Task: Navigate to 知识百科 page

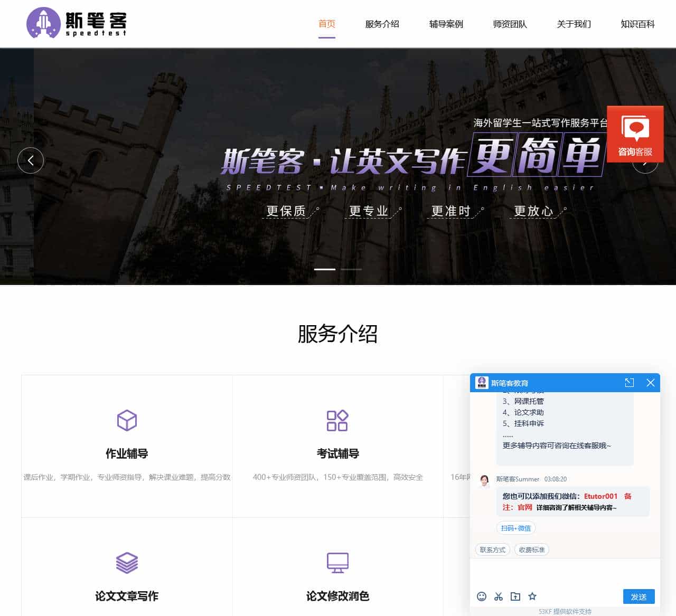Action: click(637, 24)
